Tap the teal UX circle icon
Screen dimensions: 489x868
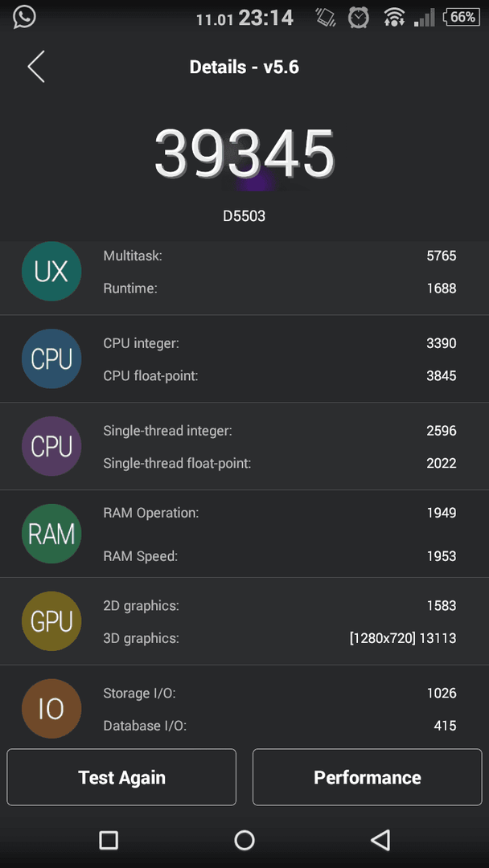(x=51, y=272)
